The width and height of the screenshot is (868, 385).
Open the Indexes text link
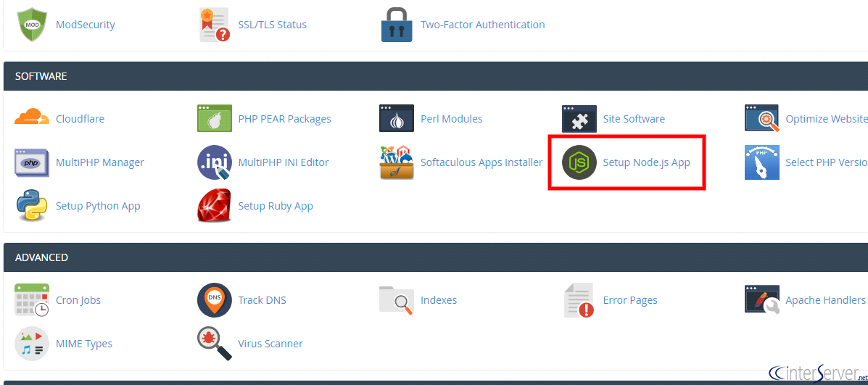pyautogui.click(x=439, y=300)
